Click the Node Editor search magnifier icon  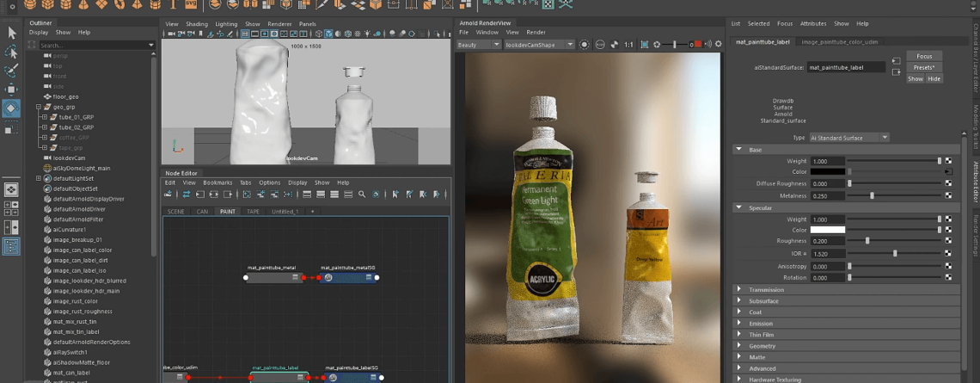click(362, 195)
